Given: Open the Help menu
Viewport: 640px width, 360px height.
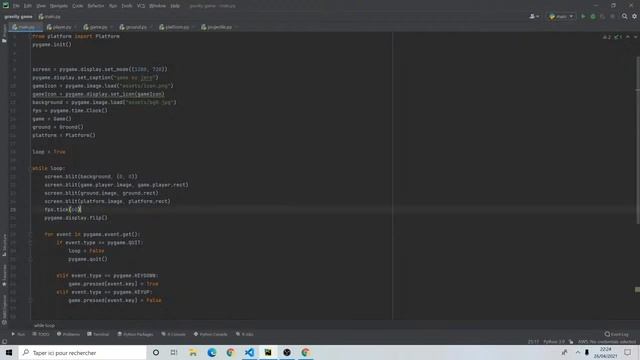Looking at the screenshot, I should tap(175, 6).
